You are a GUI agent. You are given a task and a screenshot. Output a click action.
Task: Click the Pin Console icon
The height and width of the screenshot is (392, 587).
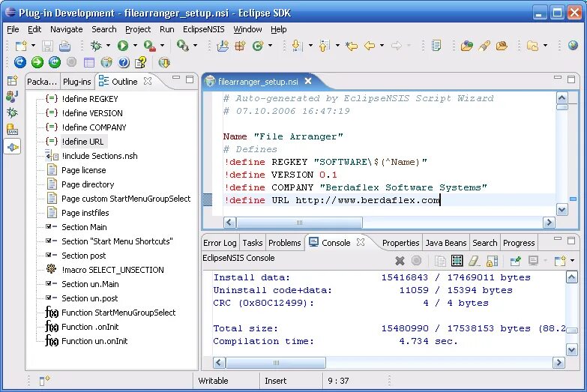pos(516,261)
